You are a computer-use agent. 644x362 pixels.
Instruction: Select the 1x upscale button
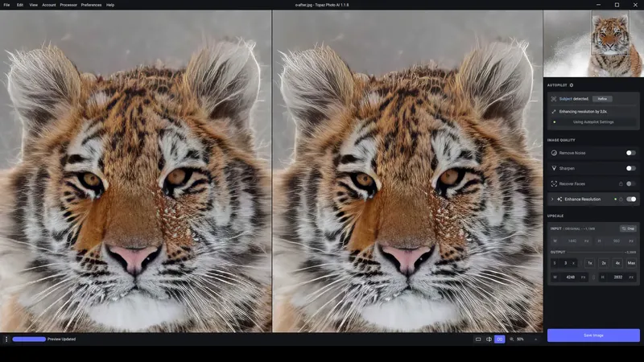coord(590,263)
